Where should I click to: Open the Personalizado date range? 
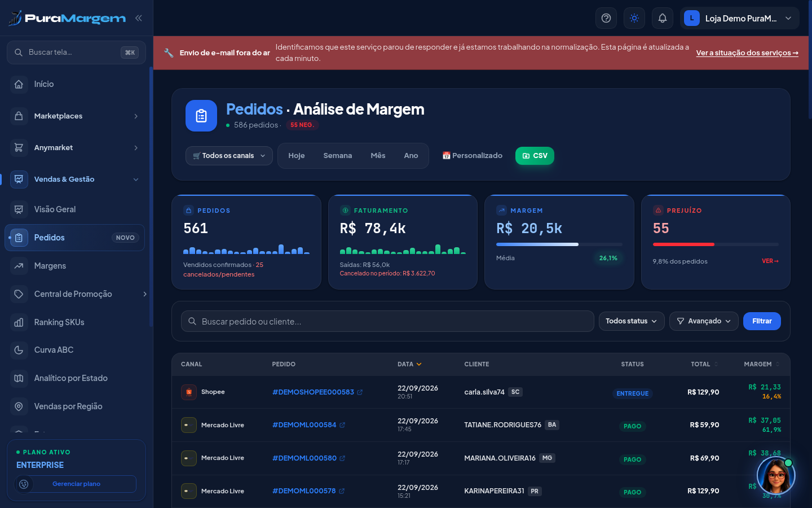pos(473,156)
